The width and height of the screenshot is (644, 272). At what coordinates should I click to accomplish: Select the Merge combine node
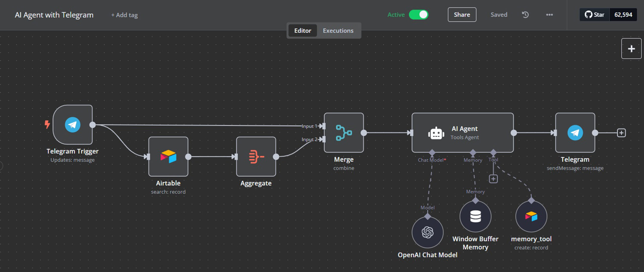(344, 132)
